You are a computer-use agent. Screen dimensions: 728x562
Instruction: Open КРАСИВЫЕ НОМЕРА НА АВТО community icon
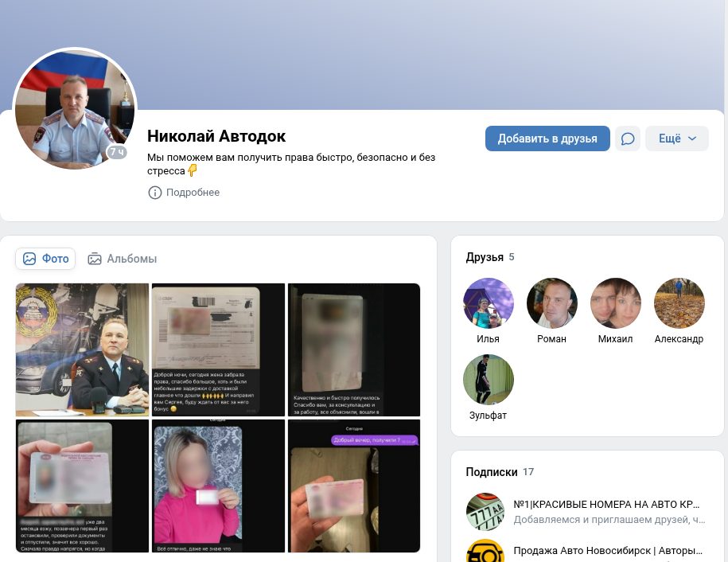click(x=485, y=511)
